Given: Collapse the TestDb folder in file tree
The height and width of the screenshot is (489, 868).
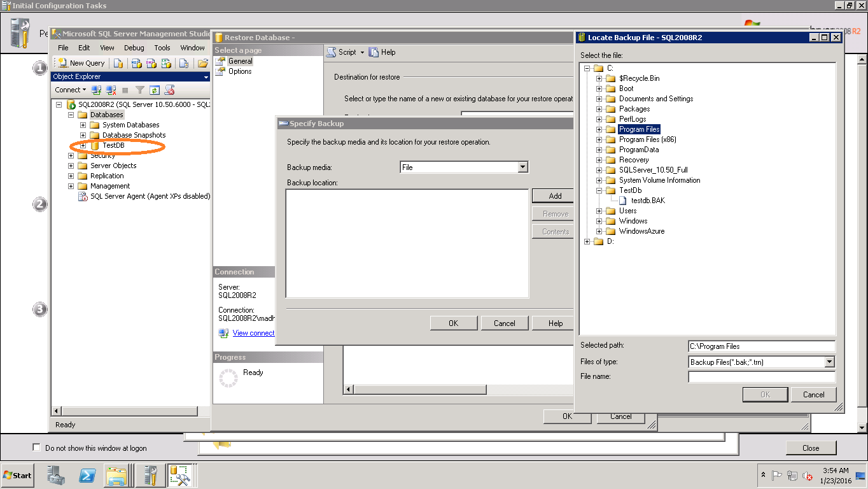Looking at the screenshot, I should 599,190.
